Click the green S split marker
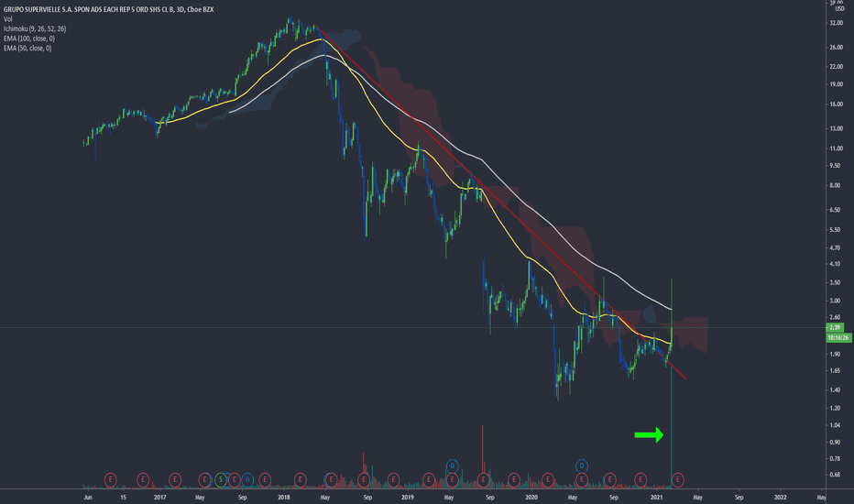 tap(221, 480)
